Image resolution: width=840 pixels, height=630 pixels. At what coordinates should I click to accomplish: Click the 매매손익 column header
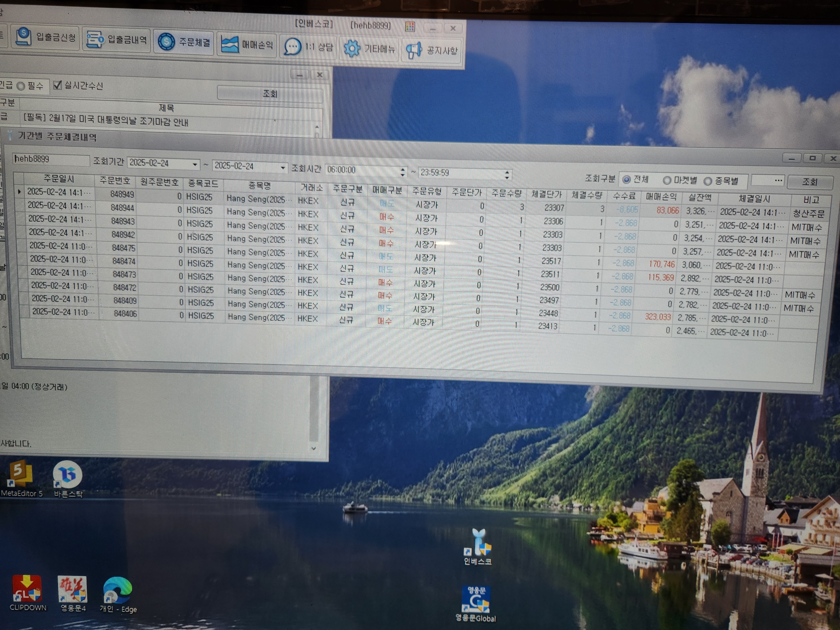click(661, 197)
